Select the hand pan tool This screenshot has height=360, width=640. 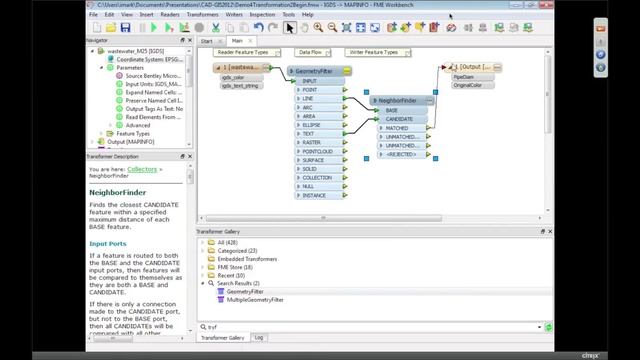point(304,28)
